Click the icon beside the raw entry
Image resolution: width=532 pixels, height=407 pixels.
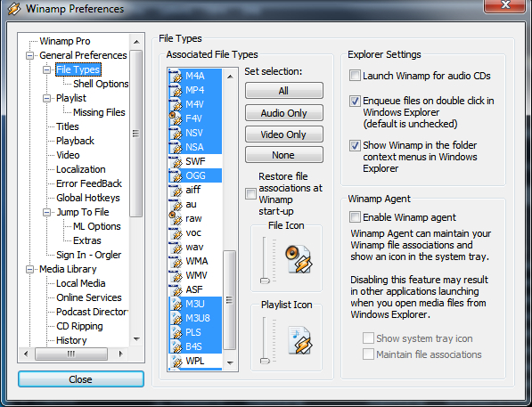click(176, 218)
